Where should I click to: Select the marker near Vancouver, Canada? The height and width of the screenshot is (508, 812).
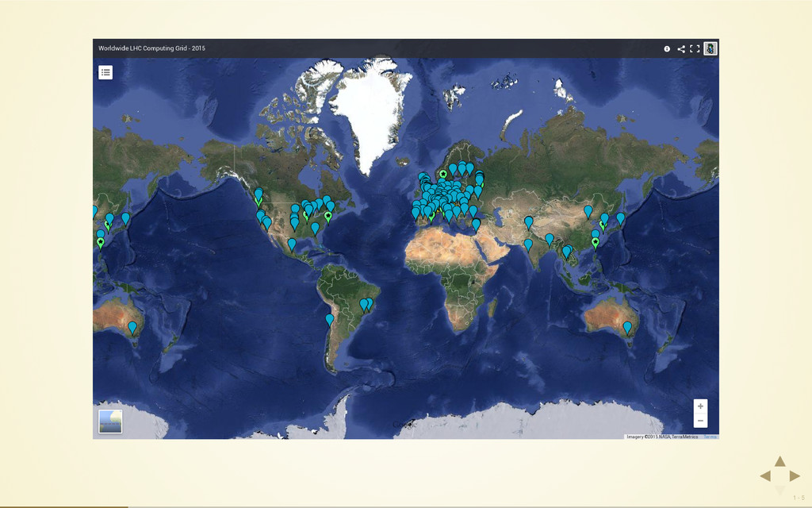[x=259, y=195]
